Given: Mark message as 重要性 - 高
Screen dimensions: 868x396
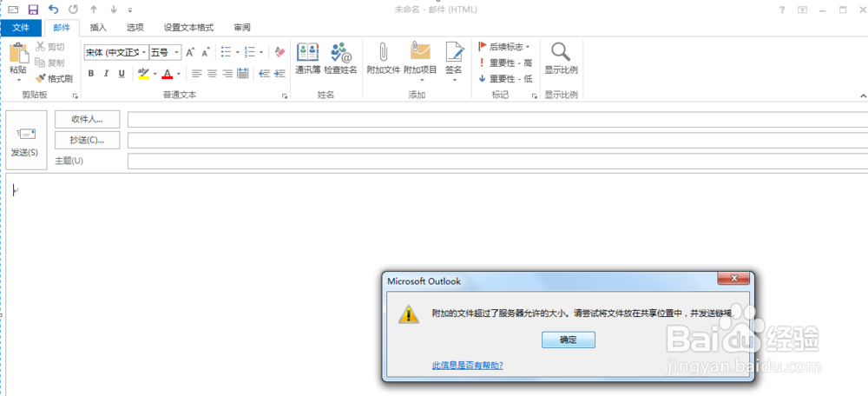Looking at the screenshot, I should [x=505, y=63].
